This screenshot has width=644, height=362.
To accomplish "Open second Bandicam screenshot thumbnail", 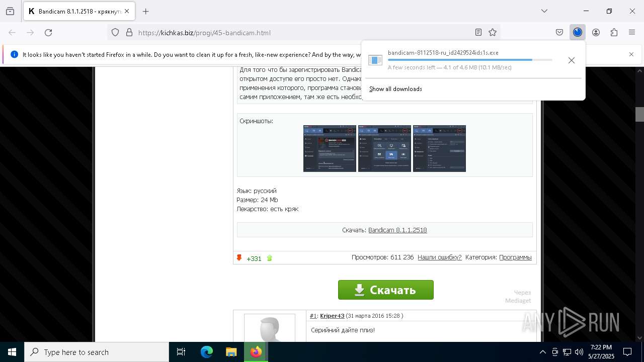I will [x=384, y=149].
